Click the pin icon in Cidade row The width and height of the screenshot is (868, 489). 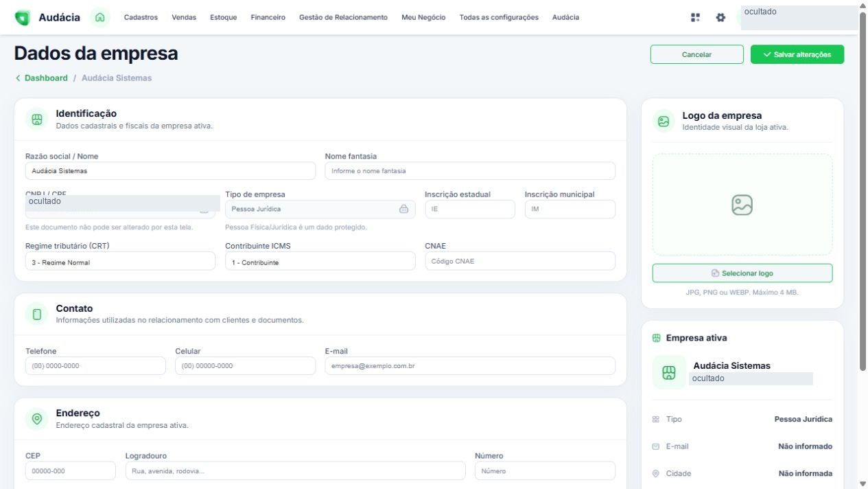655,474
